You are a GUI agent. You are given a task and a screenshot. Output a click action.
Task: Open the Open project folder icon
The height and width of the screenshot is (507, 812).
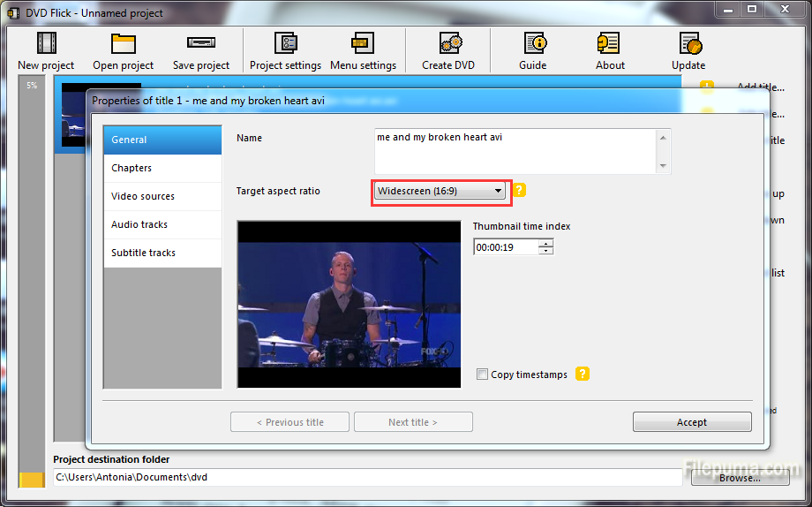123,44
